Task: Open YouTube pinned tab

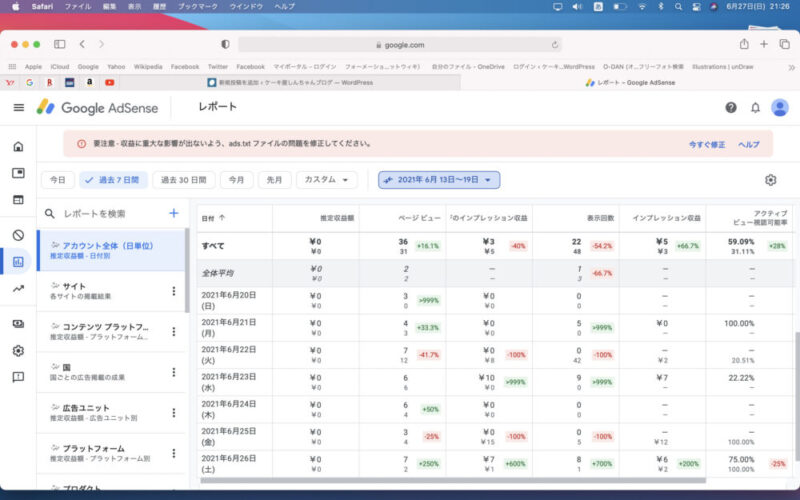Action: click(x=109, y=82)
